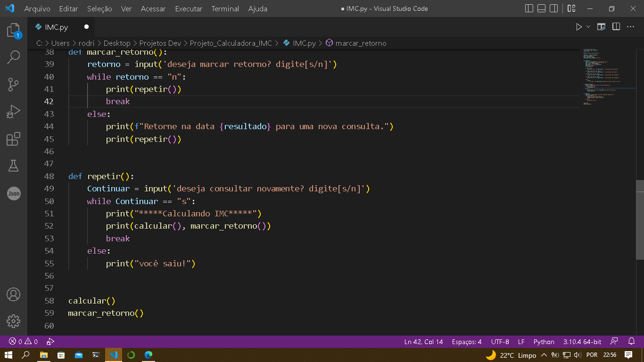
Task: Open File Explorer from the taskbar
Action: click(43, 355)
